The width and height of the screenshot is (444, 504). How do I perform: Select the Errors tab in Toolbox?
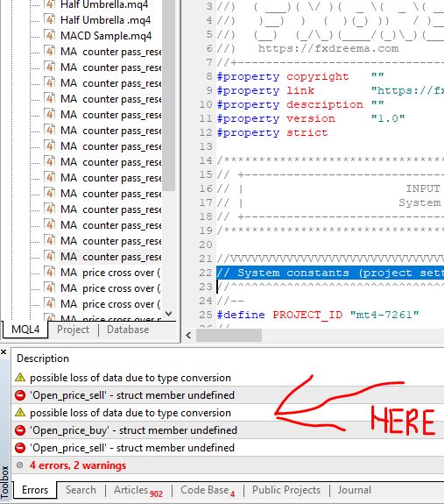tap(35, 490)
